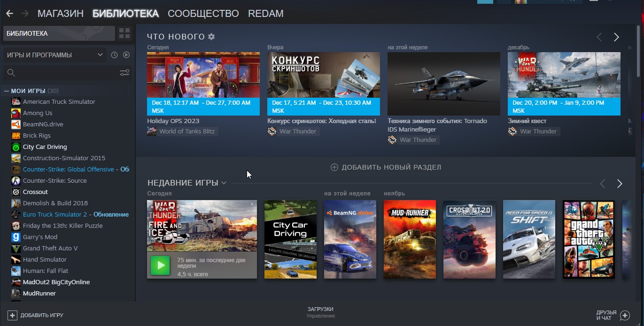The image size is (644, 326).
Task: Click World of Tanks Blitz tag icon
Action: point(152,132)
